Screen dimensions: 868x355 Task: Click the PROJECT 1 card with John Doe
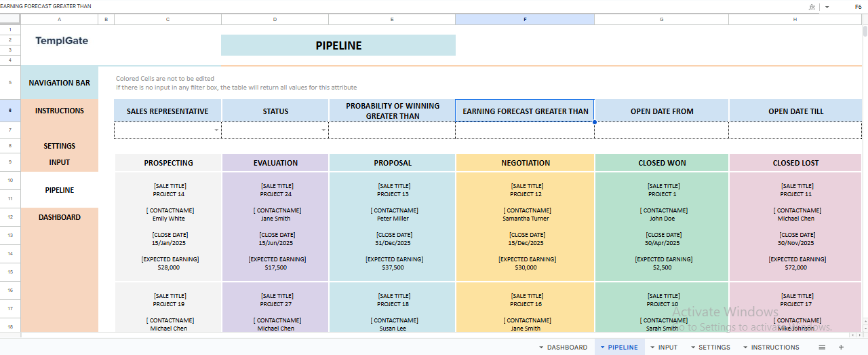coord(662,227)
